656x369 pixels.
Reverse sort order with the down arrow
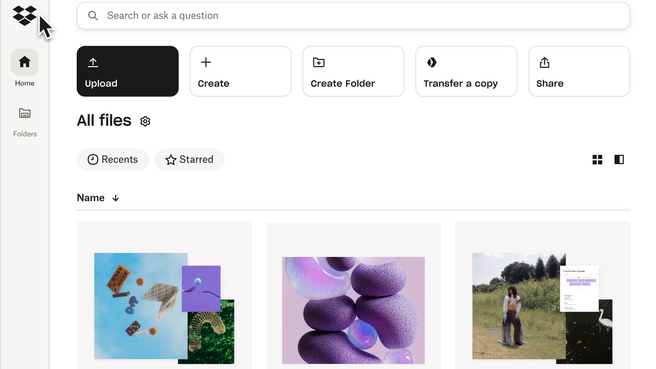[x=115, y=198]
